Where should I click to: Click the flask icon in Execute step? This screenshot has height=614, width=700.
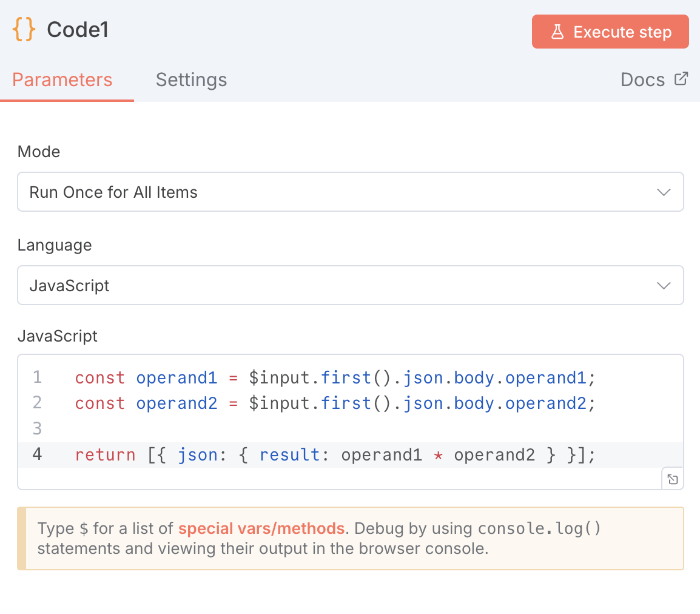557,32
